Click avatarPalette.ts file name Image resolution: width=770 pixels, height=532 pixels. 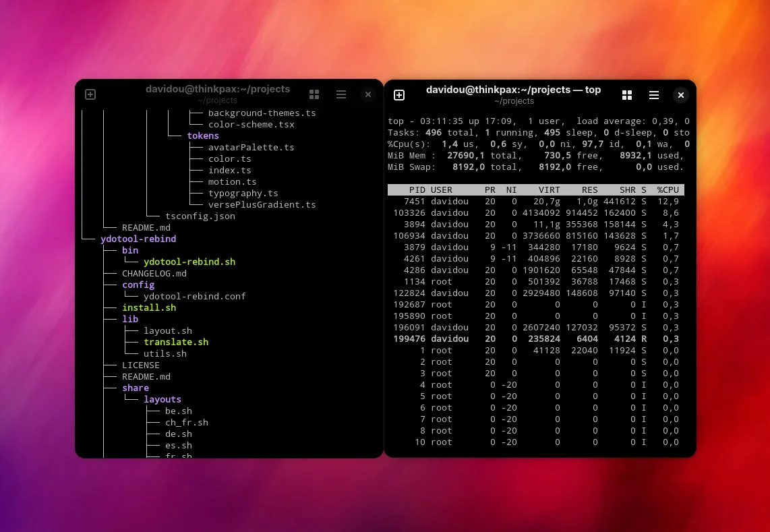(x=251, y=147)
